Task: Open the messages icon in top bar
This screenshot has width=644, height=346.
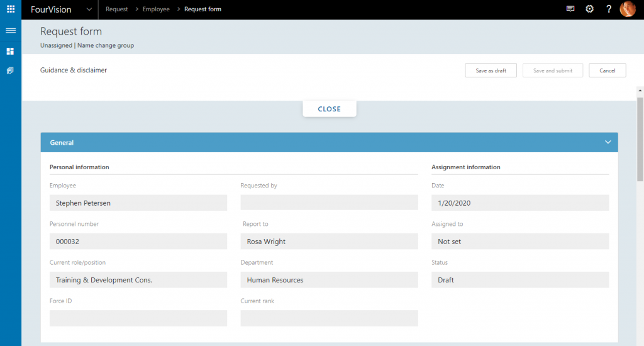Action: [570, 9]
